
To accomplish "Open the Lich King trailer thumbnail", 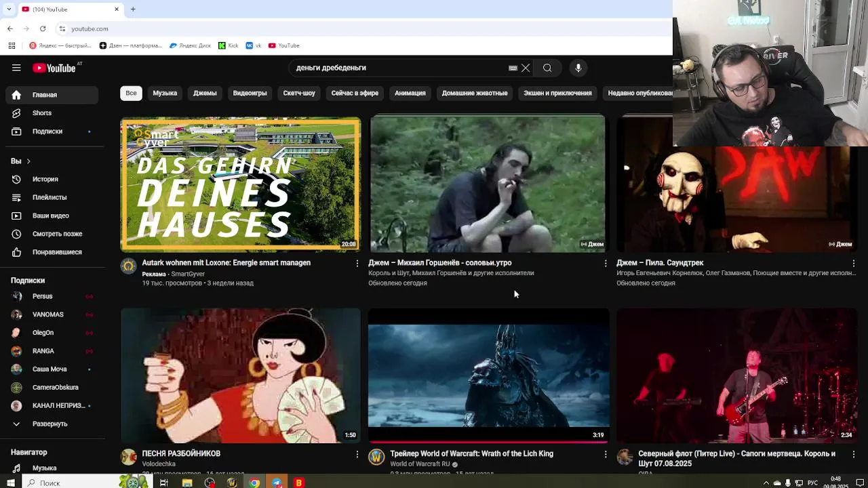I will click(489, 375).
